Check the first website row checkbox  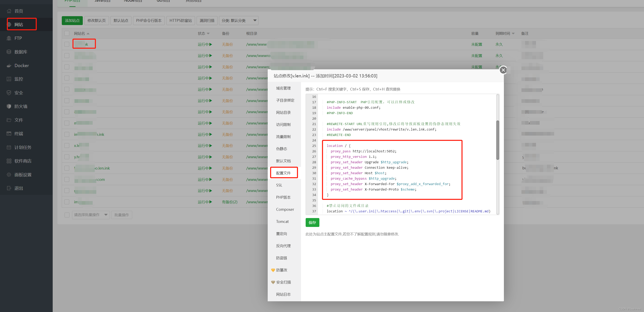tap(67, 44)
